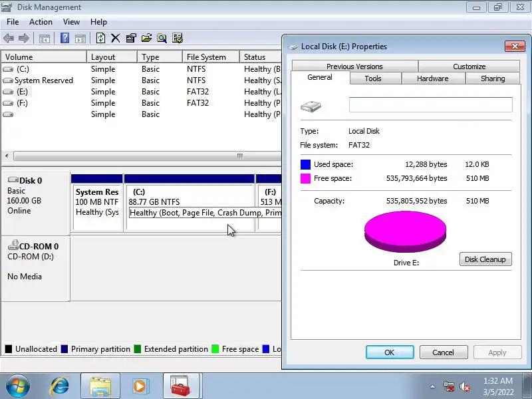Open the Action menu
The width and height of the screenshot is (532, 399).
[x=41, y=22]
